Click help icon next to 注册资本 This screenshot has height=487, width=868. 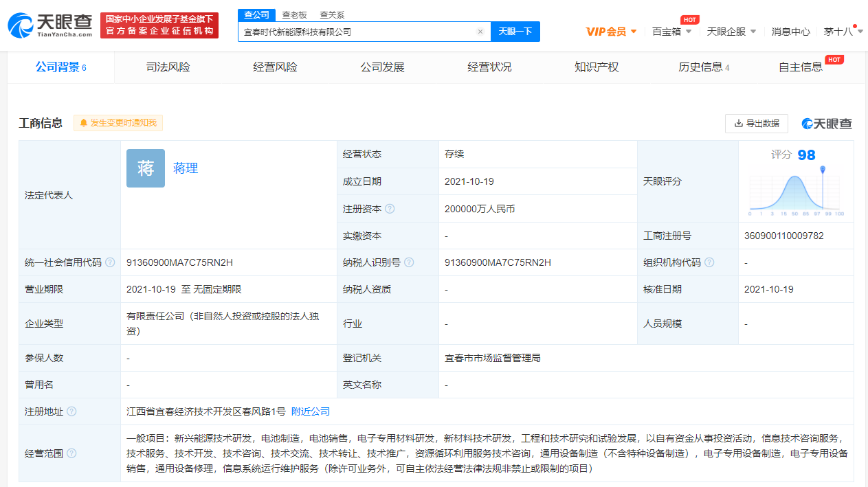(390, 209)
